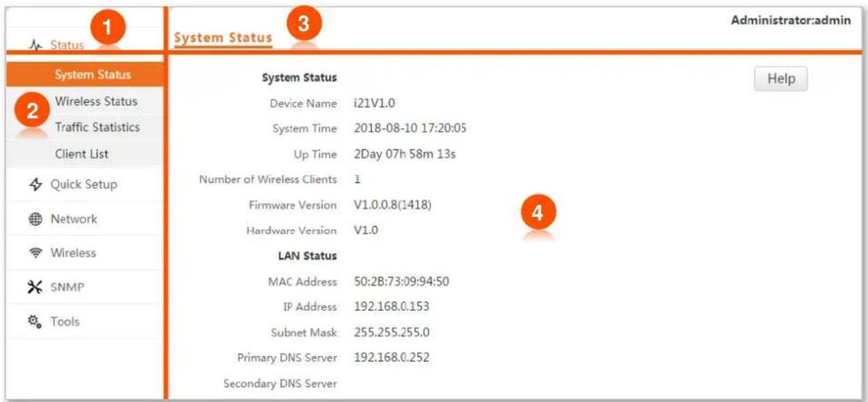Click MAC address 50:2B:73:09:94:50
This screenshot has height=402, width=868.
coord(402,282)
